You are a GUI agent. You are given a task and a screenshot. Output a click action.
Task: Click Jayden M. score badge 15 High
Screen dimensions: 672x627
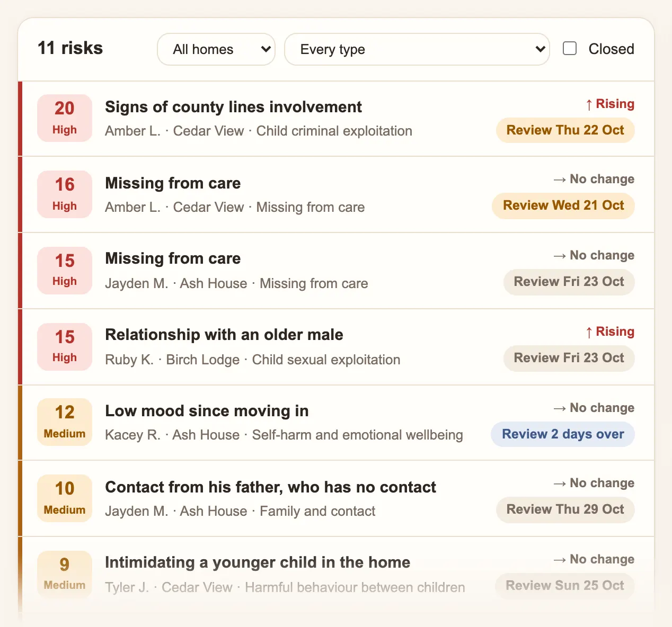point(65,271)
